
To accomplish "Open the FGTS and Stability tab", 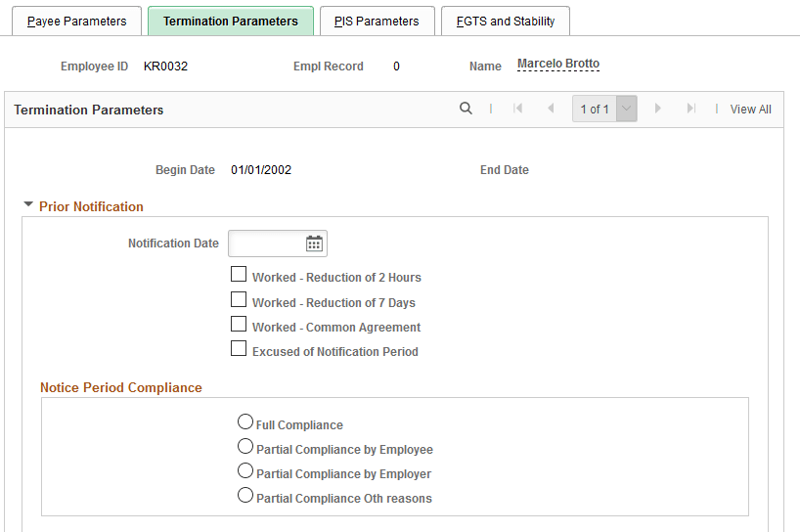I will click(x=505, y=21).
